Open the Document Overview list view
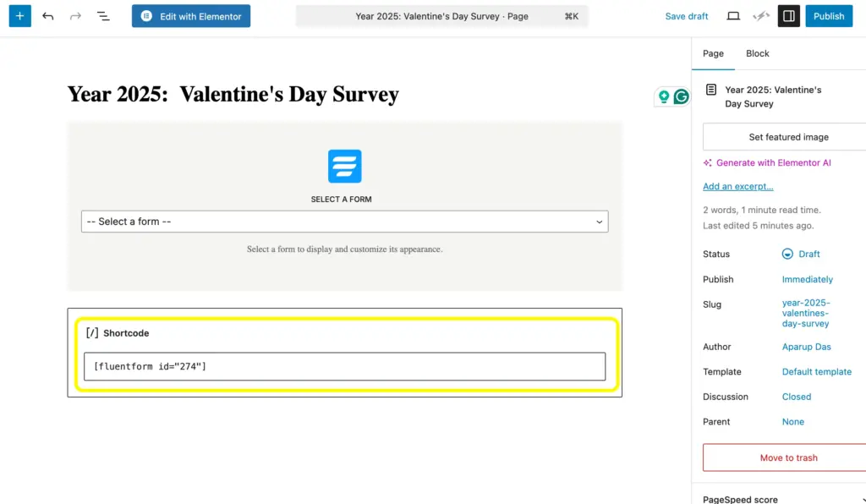This screenshot has width=866, height=504. [x=102, y=15]
